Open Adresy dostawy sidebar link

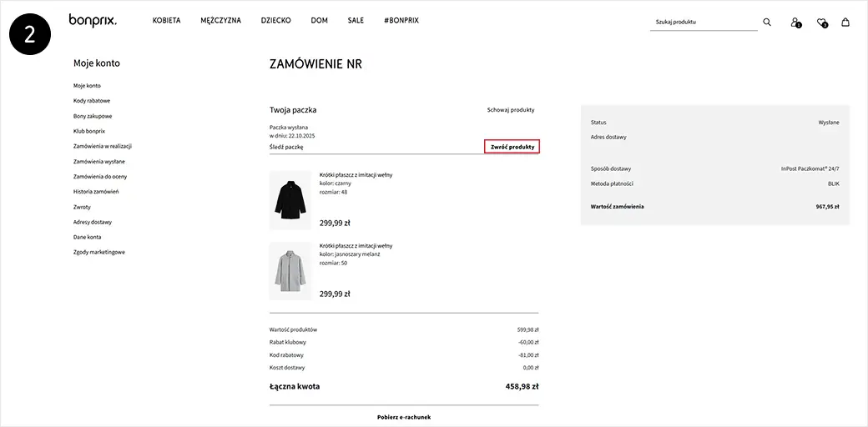point(93,222)
